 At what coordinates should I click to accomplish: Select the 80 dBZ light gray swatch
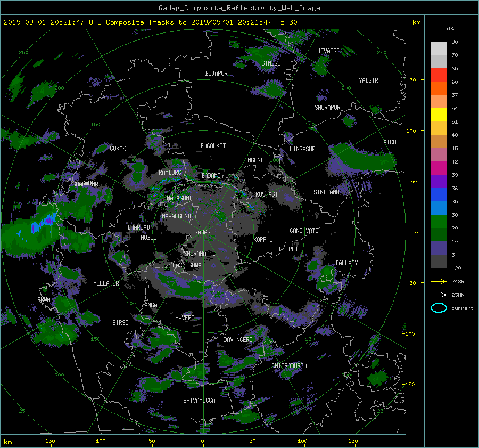[439, 48]
